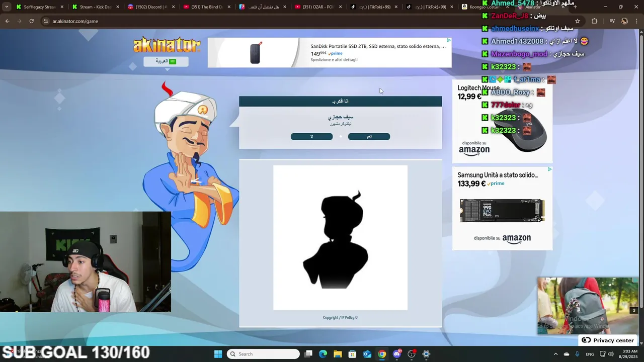
Task: Switch to the (351) OZAR tab
Action: [319, 7]
